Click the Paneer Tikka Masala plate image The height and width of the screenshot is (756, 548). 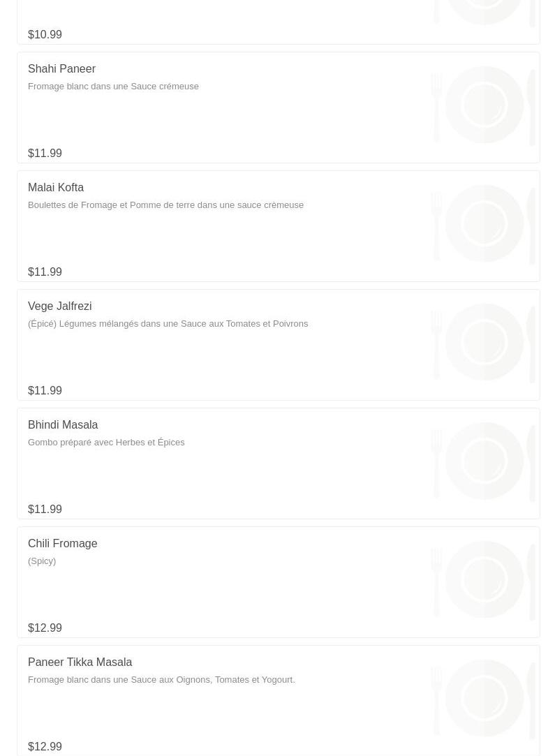click(x=484, y=698)
